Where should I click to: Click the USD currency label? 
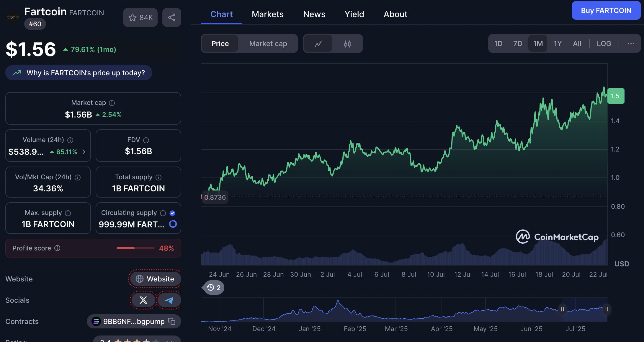pyautogui.click(x=622, y=264)
